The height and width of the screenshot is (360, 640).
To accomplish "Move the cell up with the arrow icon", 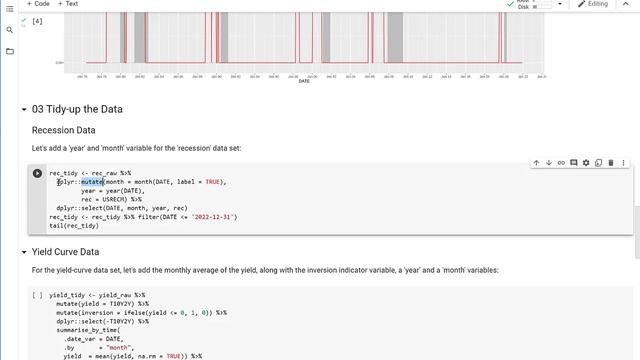I will 536,163.
